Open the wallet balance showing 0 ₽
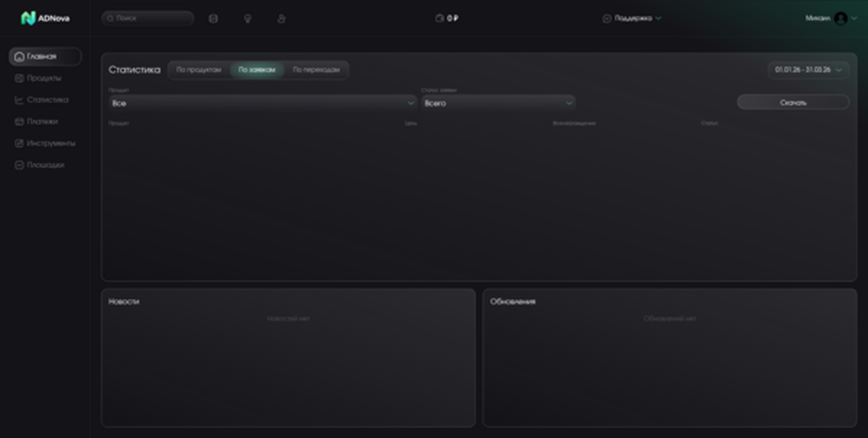The width and height of the screenshot is (868, 438). [x=447, y=18]
